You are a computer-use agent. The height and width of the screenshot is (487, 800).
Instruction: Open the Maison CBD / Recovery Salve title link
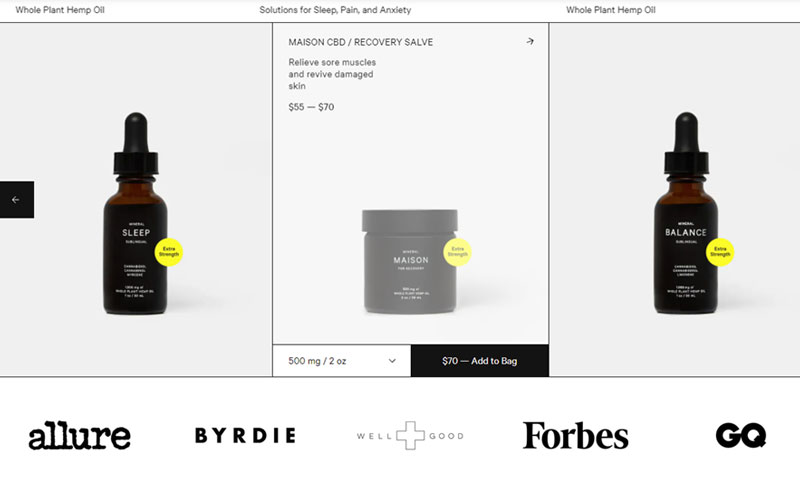pos(361,42)
